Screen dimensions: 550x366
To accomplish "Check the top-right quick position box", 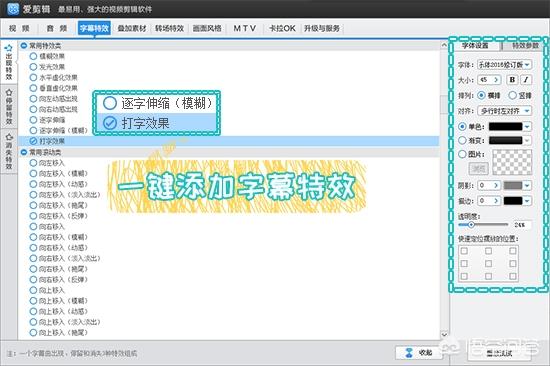I will (x=512, y=251).
